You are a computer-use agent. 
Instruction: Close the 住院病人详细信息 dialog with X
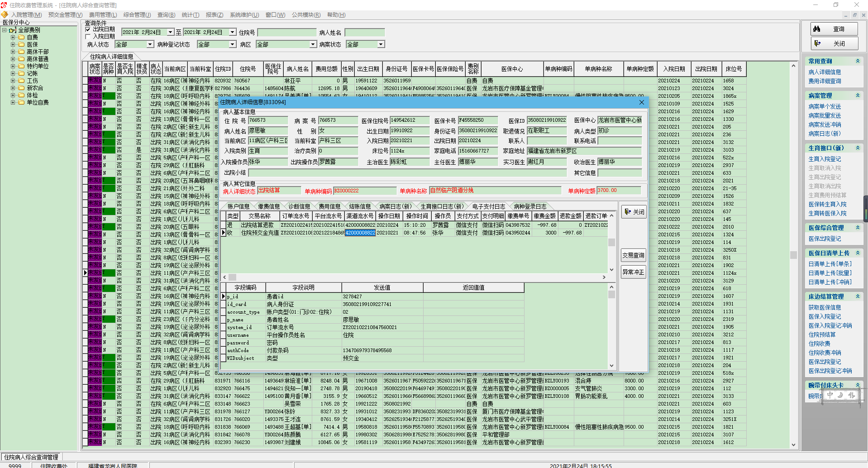click(641, 102)
